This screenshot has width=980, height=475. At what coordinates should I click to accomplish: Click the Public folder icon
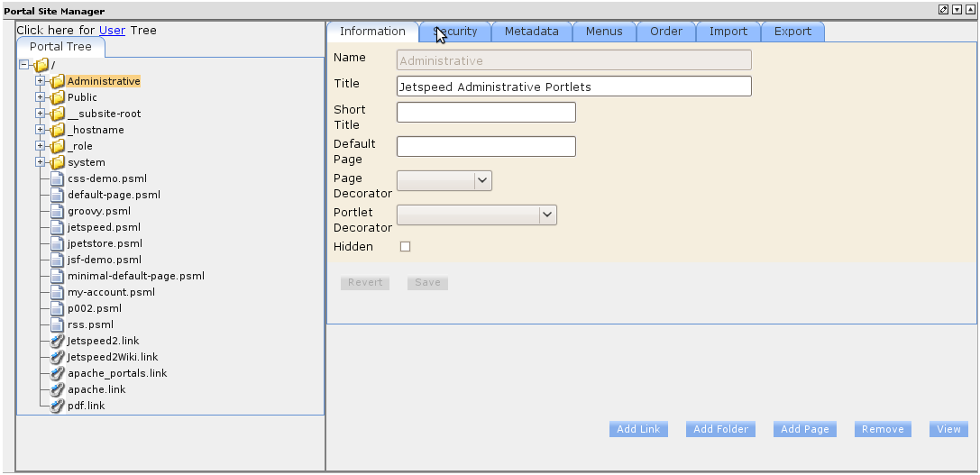pyautogui.click(x=58, y=97)
